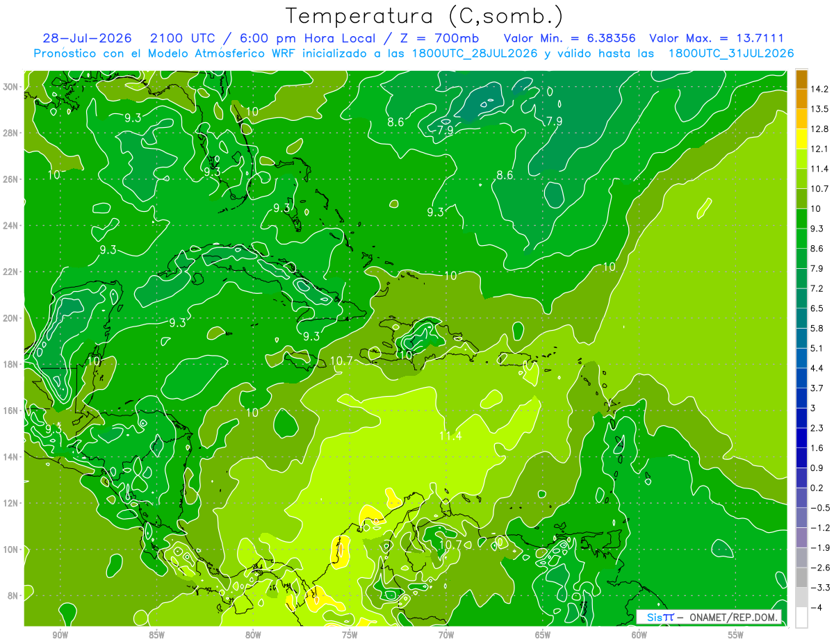Click the yellow swatch between 12.1 and 12.8
This screenshot has height=644, width=834.
click(801, 139)
